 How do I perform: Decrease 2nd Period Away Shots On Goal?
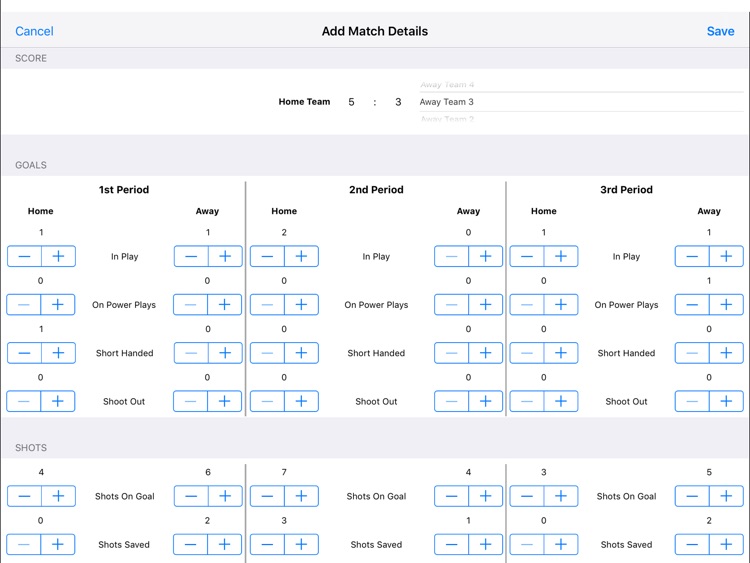pos(451,496)
